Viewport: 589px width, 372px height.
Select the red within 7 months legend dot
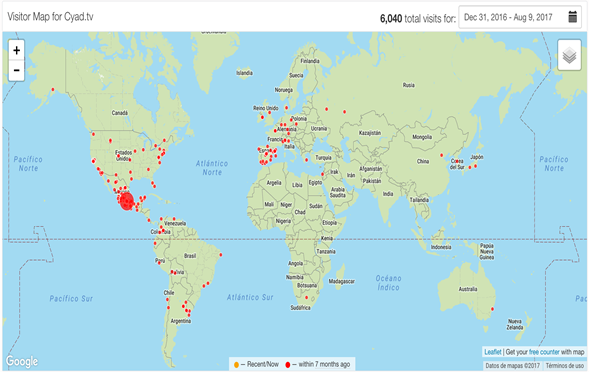pos(288,364)
